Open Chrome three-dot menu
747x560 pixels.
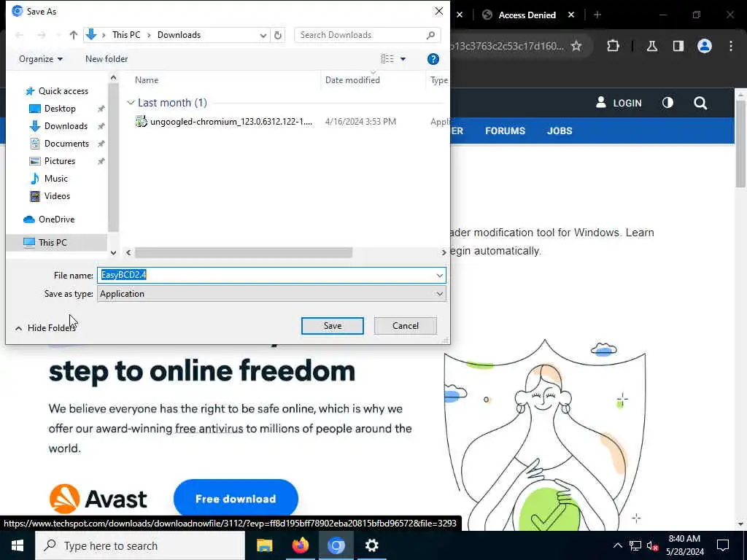(731, 46)
